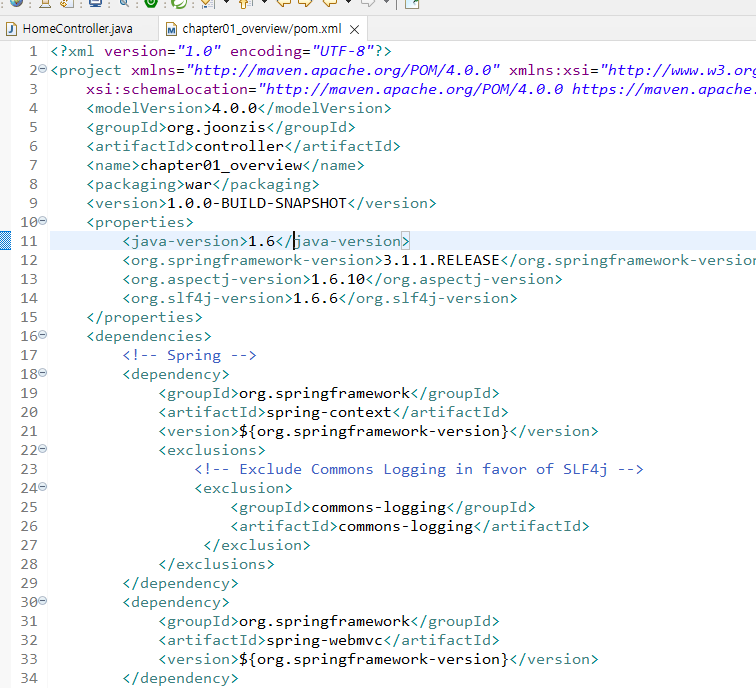Screen dimensions: 756x688
Task: Click the packaging value war
Action: pos(199,184)
